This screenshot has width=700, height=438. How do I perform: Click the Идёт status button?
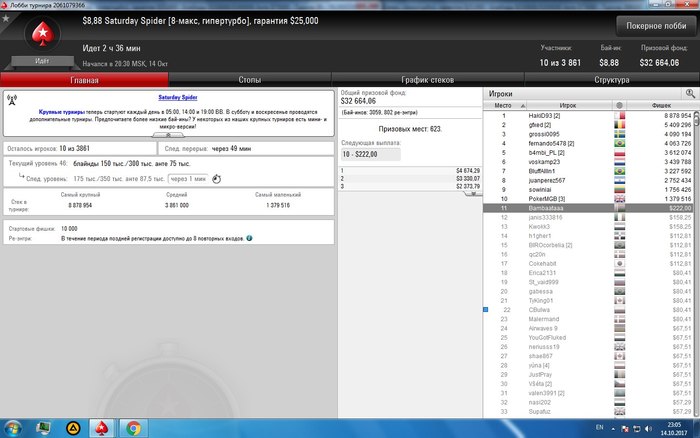point(42,61)
